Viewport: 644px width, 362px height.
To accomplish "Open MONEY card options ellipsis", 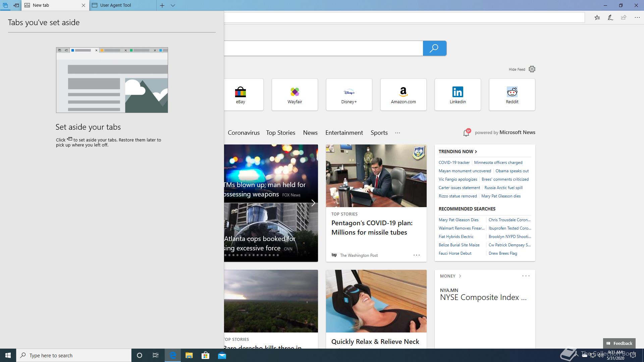I will point(526,276).
